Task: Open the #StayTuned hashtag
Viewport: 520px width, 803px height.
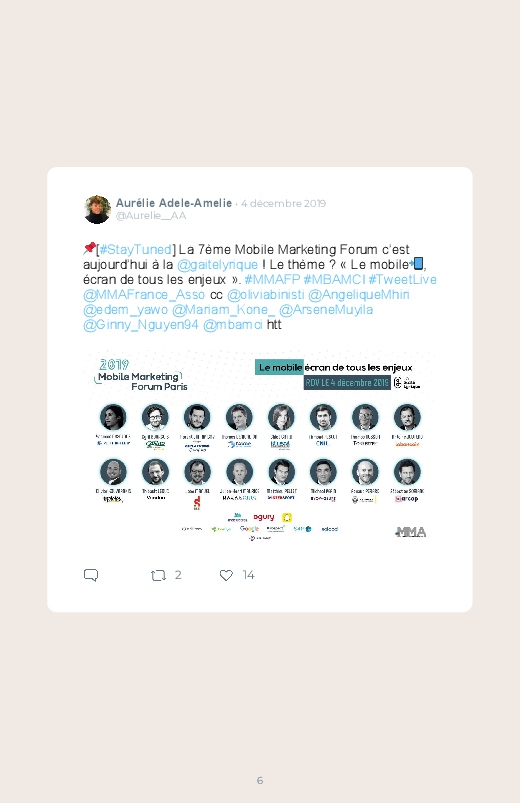Action: pyautogui.click(x=136, y=249)
